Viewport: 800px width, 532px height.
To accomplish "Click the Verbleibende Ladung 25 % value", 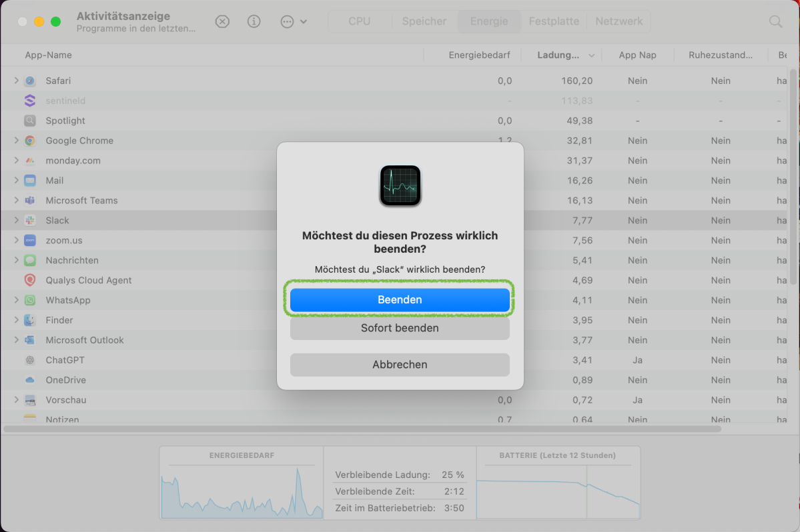I will [x=453, y=475].
